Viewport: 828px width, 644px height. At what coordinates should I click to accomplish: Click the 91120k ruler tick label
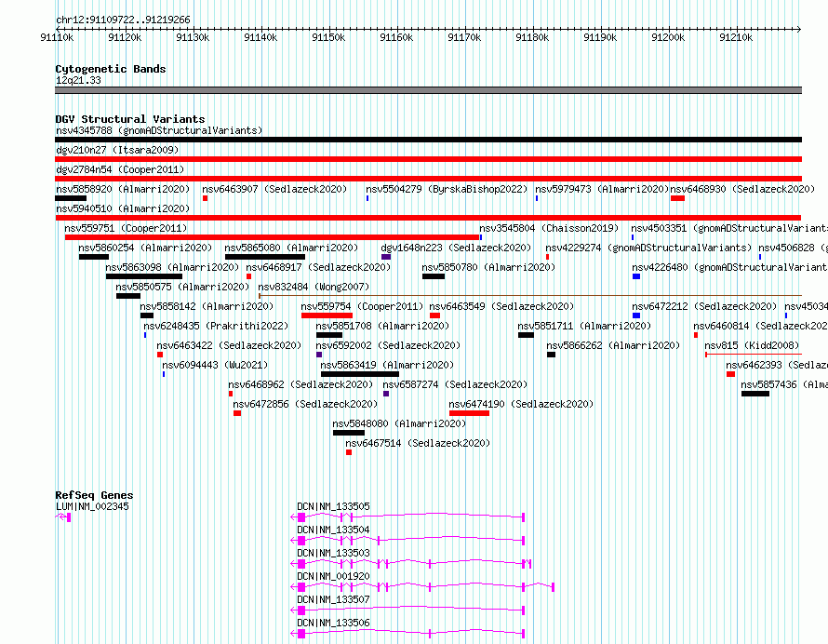click(x=125, y=37)
